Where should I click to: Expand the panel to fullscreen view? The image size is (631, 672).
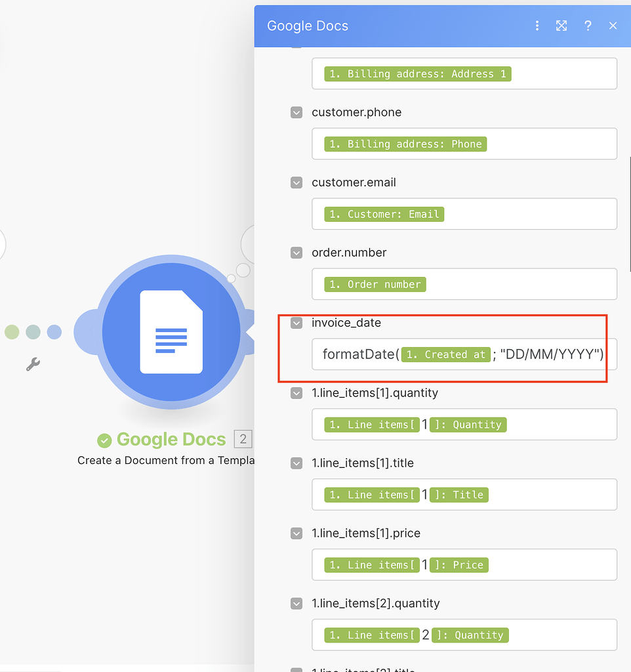tap(561, 26)
